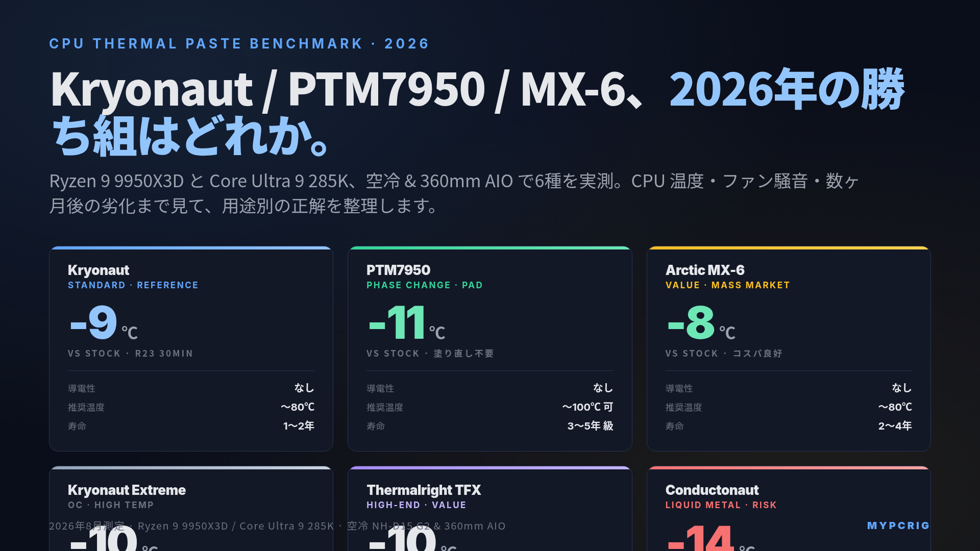Open the Thermalright TFX card title
Viewport: 980px width, 551px height.
pos(424,490)
